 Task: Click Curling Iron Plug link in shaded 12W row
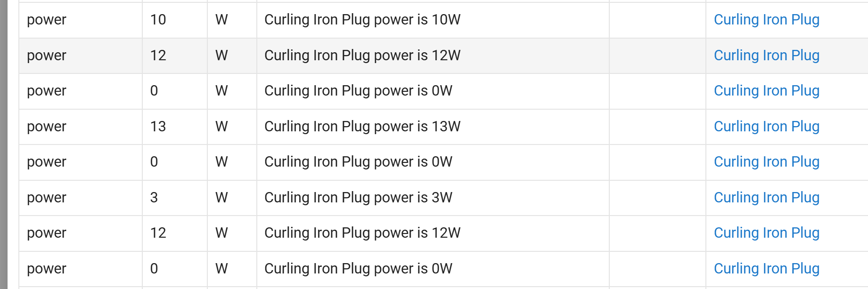coord(766,56)
